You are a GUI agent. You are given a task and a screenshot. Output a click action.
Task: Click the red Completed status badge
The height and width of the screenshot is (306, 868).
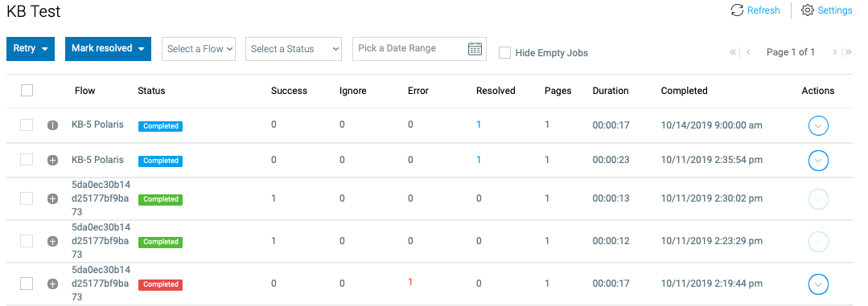tap(161, 284)
